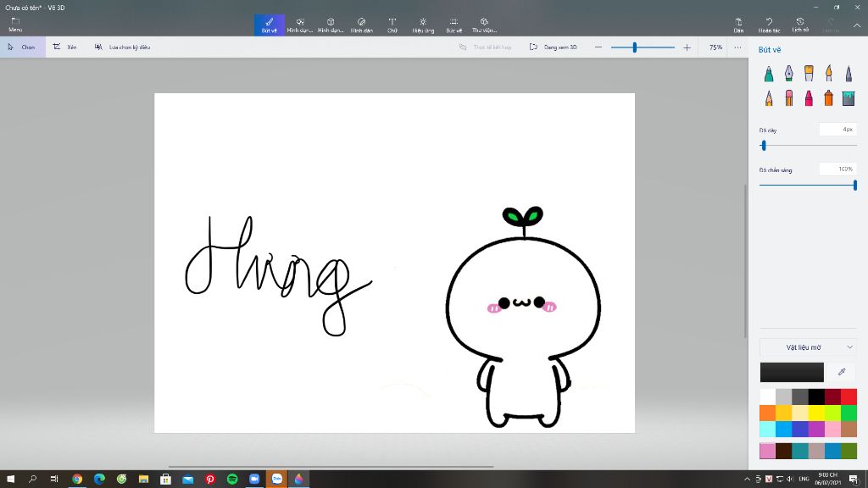Open the Chữ (Text) tab
Viewport: 868px width, 488px height.
click(x=392, y=25)
